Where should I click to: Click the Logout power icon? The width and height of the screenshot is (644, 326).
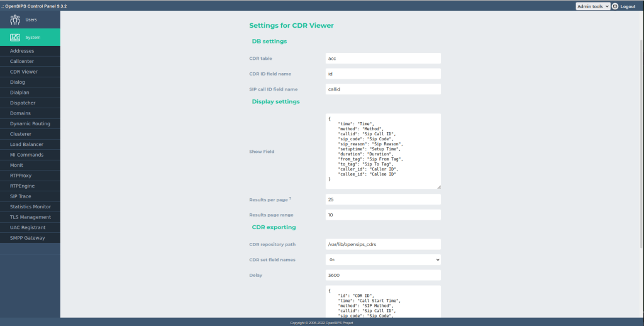pyautogui.click(x=615, y=6)
